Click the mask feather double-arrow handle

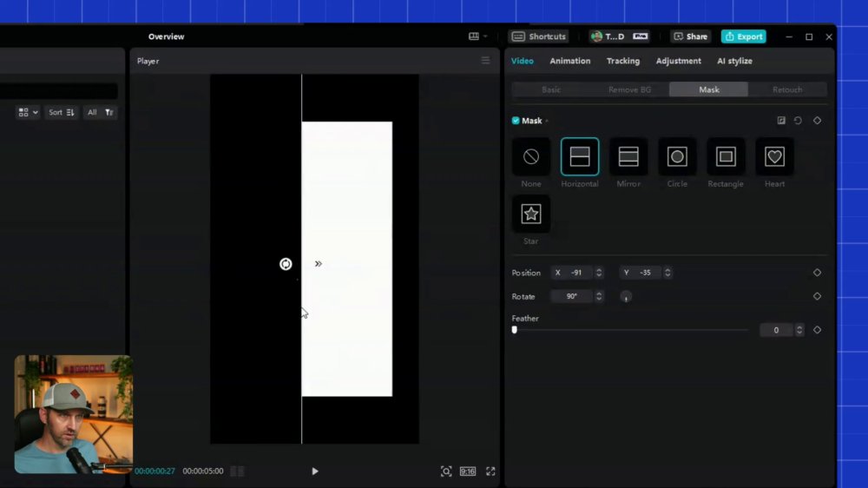(319, 264)
